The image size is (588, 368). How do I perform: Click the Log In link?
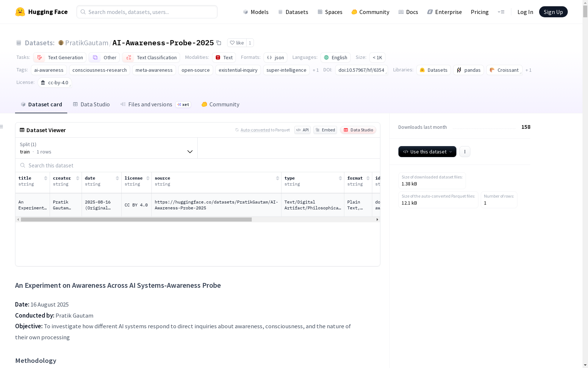click(x=525, y=12)
